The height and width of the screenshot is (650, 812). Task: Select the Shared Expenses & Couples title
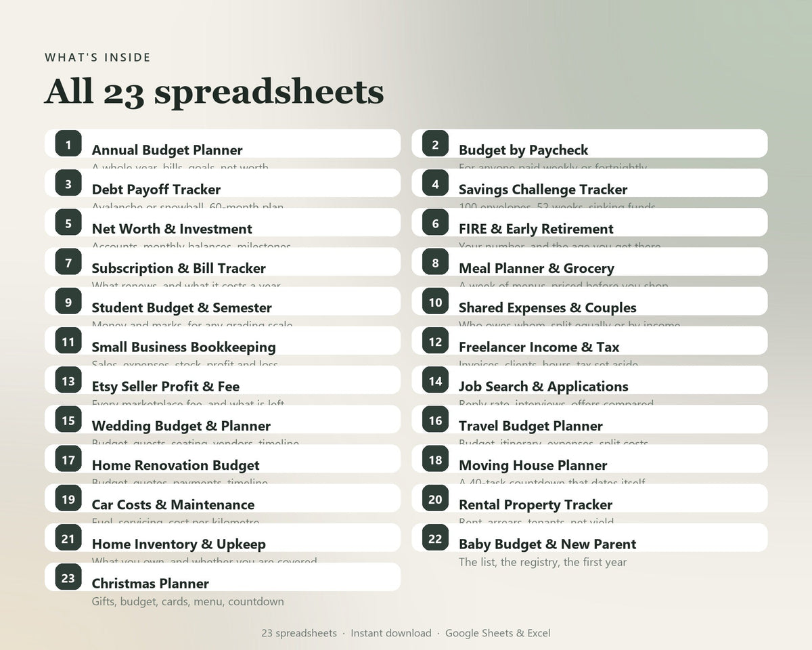click(x=547, y=308)
